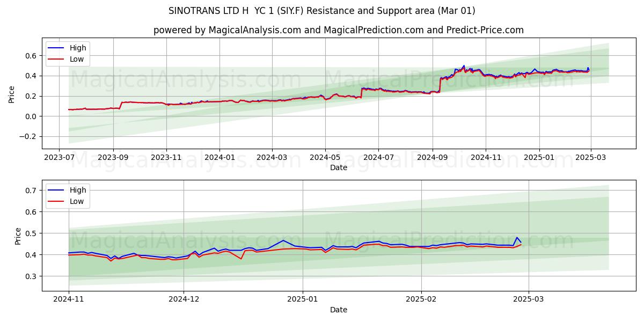644x322 pixels.
Task: Click the '2024-07' tick label on upper chart
Action: (378, 157)
